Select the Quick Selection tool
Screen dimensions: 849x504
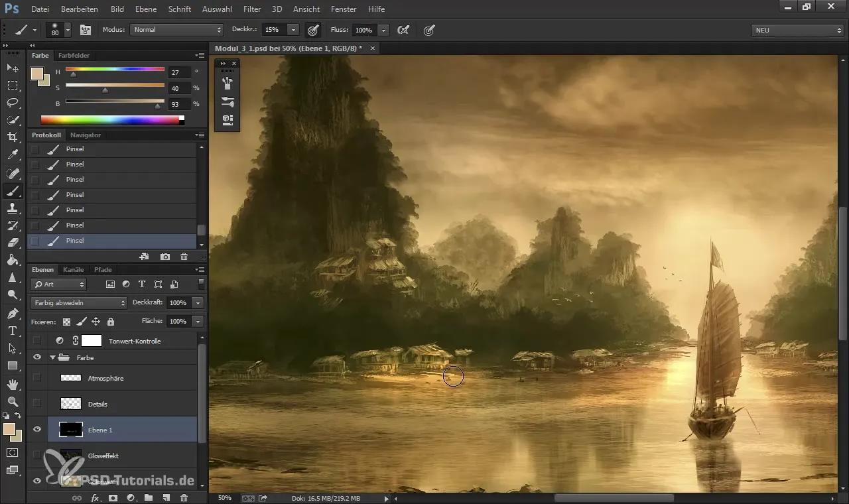(13, 120)
